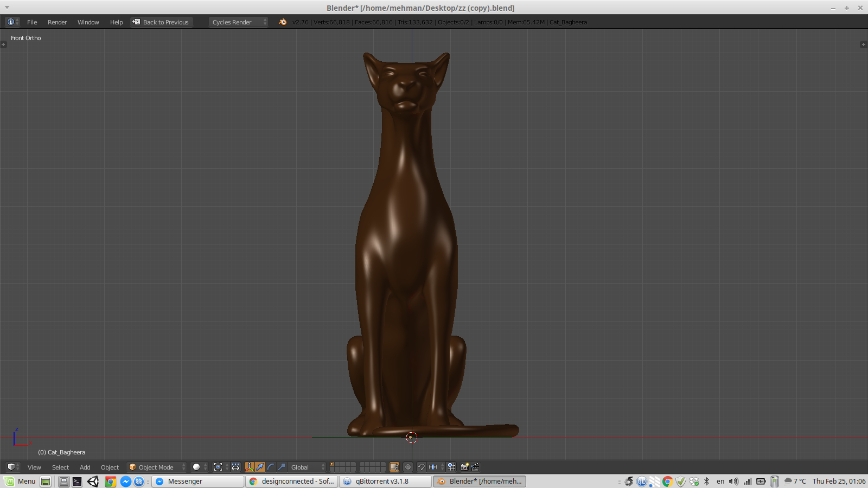Enable proportional editing with the circle icon

pos(407,467)
